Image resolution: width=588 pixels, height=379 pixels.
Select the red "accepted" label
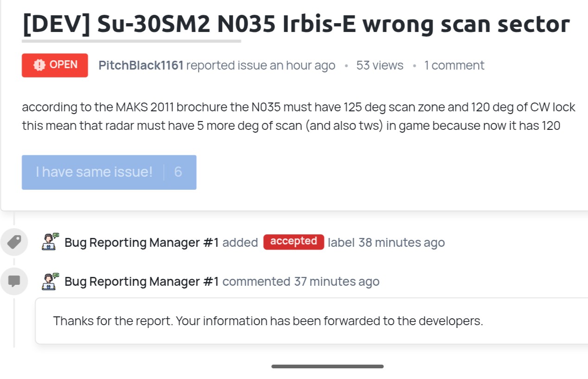coord(294,242)
